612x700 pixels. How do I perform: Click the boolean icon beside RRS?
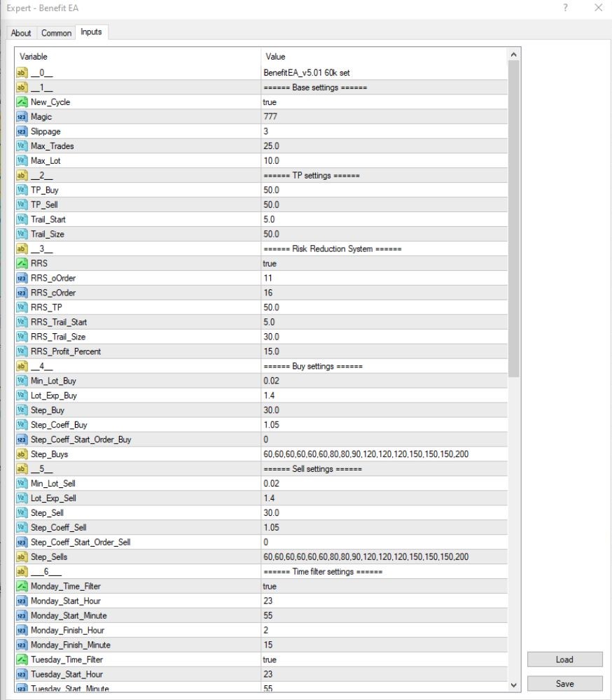[x=22, y=263]
